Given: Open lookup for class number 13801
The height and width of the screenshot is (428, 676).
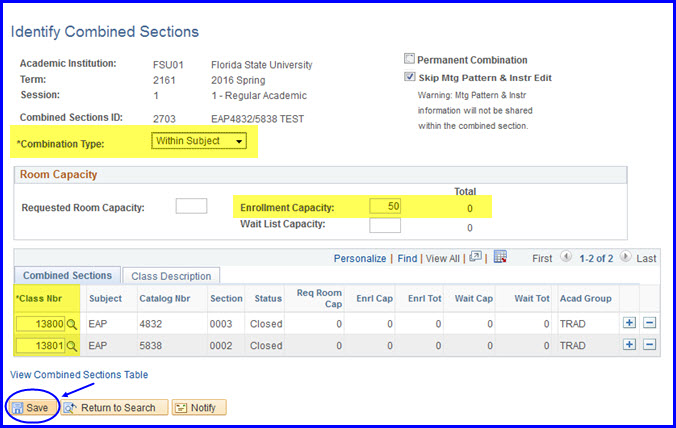Looking at the screenshot, I should point(72,346).
